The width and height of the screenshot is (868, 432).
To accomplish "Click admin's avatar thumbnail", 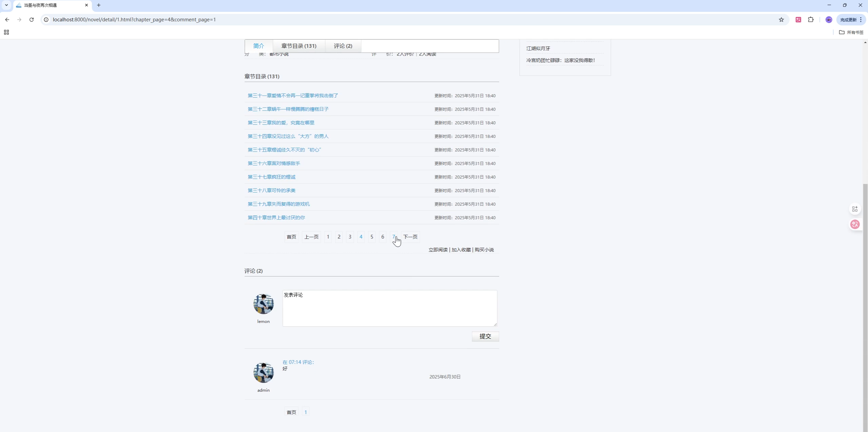I will pos(264,373).
